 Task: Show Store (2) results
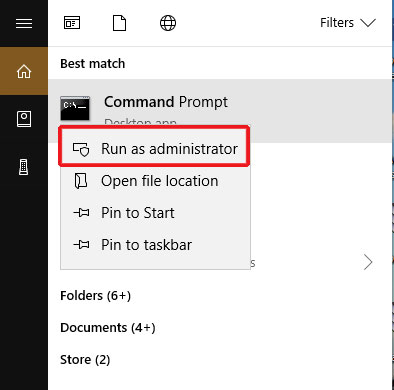point(85,360)
